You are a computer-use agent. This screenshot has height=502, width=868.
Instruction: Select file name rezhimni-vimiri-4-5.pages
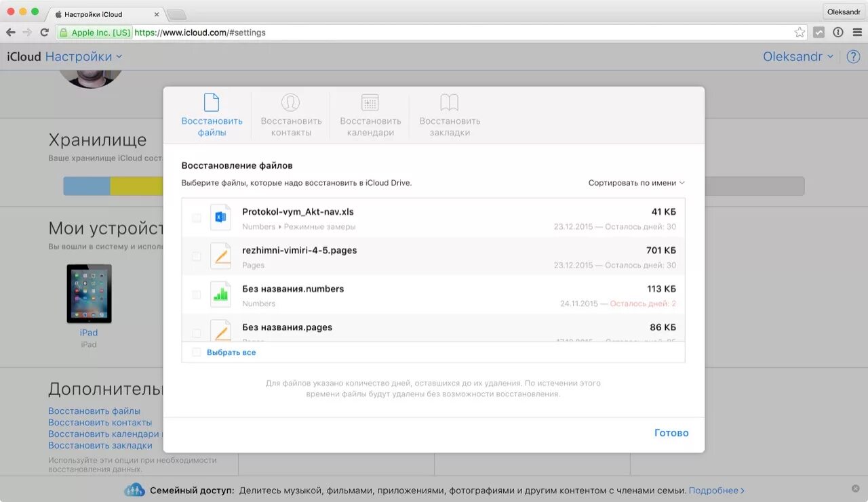(x=299, y=250)
